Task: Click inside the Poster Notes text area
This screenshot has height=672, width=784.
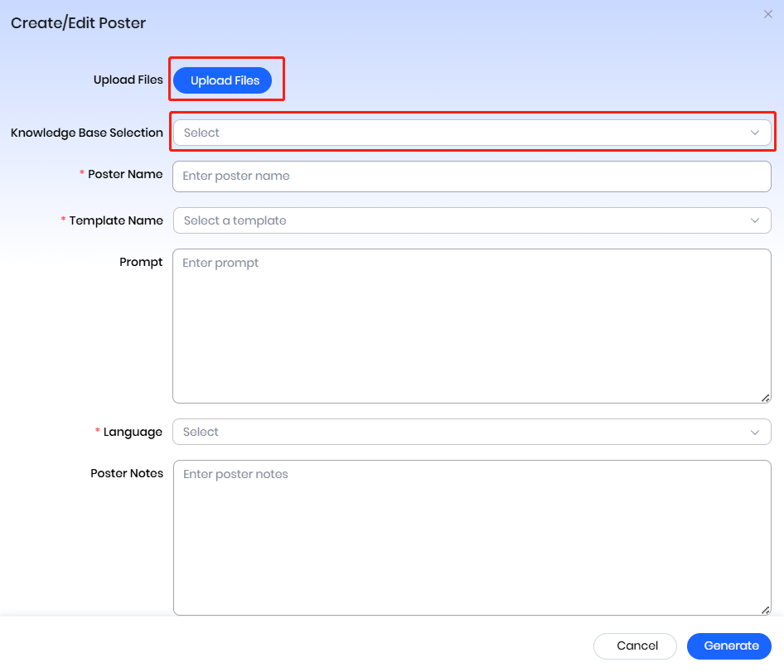Action: [x=472, y=538]
